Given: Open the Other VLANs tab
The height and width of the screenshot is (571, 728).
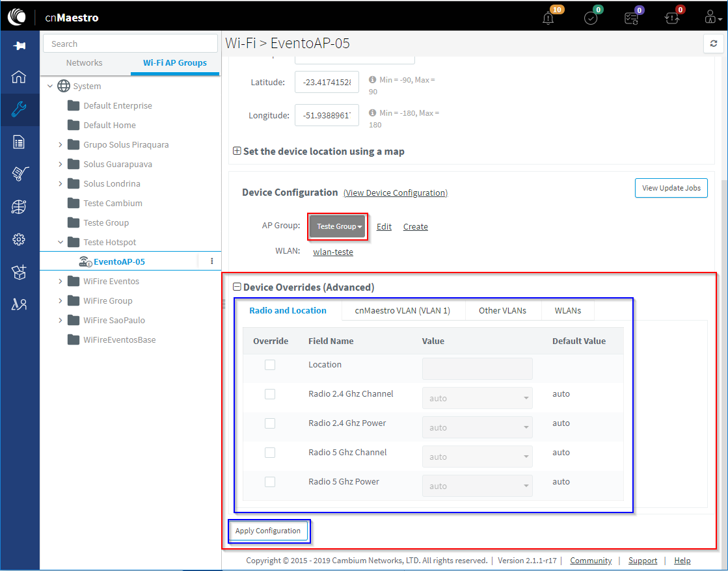Looking at the screenshot, I should pos(503,311).
